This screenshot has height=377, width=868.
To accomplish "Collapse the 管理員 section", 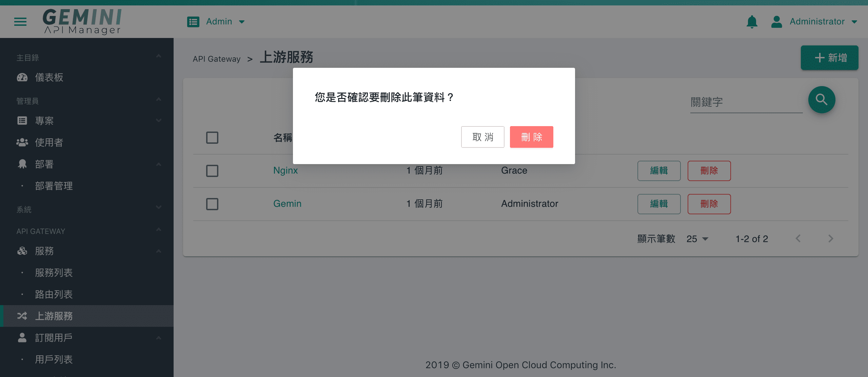I will [158, 99].
